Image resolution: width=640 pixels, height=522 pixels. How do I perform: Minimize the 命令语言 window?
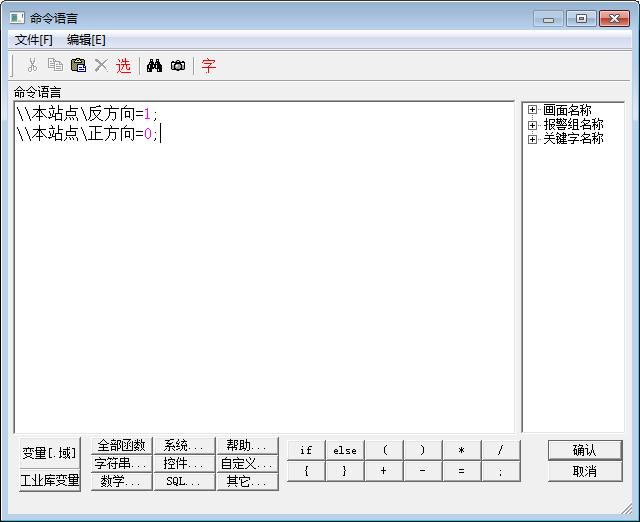click(x=548, y=18)
